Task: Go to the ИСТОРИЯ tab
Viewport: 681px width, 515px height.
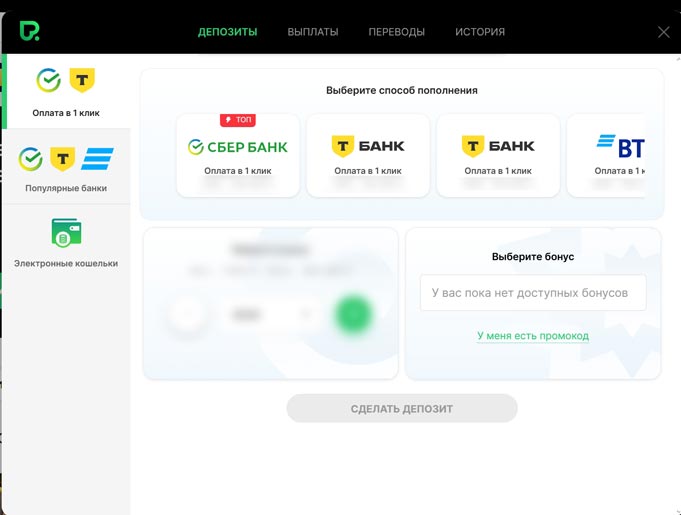Action: point(480,32)
